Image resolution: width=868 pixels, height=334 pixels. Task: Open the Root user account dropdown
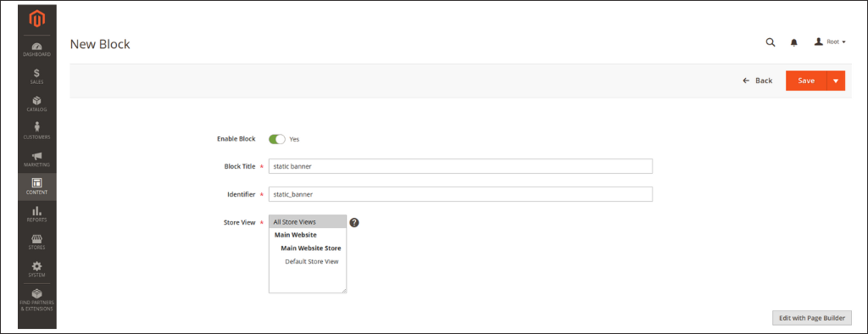[830, 42]
